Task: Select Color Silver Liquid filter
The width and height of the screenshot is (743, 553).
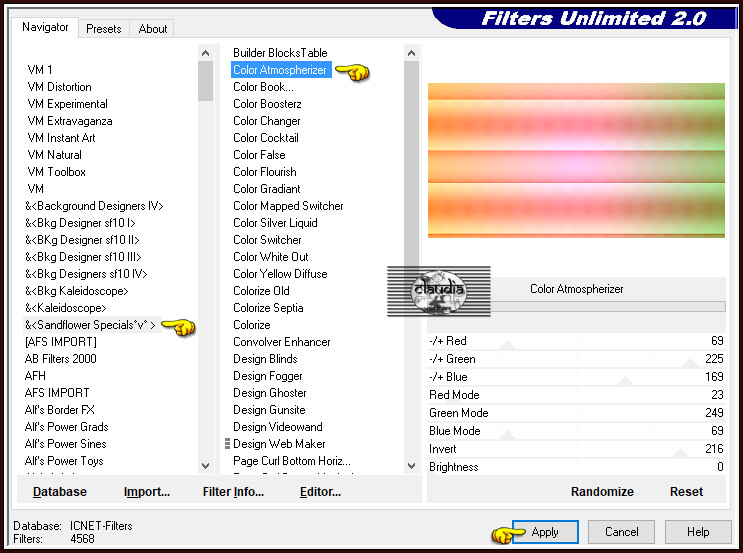Action: click(275, 223)
